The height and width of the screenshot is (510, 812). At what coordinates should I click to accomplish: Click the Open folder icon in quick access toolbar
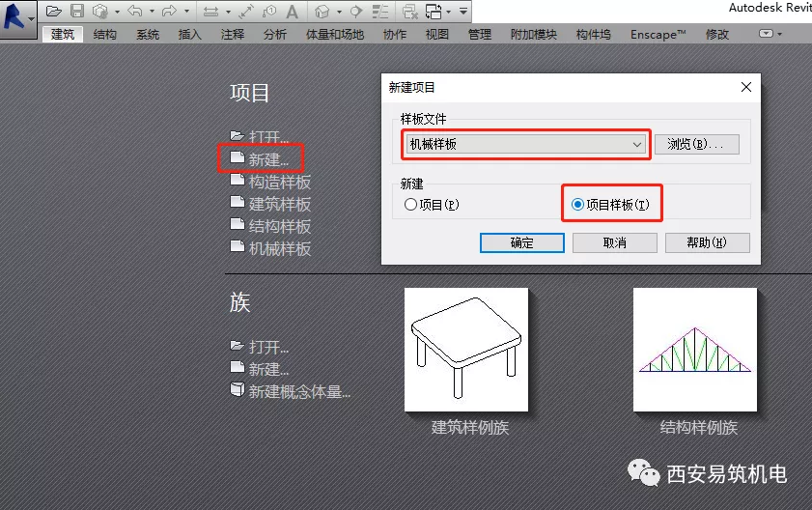coord(54,11)
